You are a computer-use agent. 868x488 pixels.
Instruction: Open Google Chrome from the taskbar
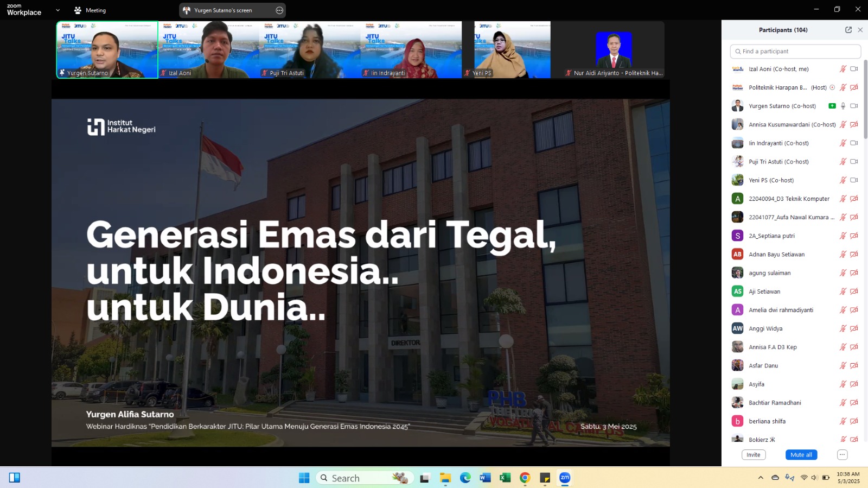click(525, 478)
